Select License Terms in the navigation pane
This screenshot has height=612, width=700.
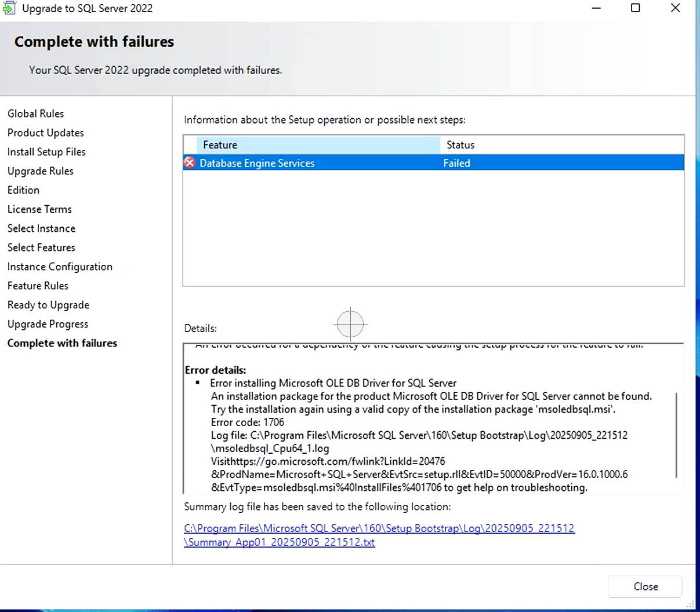[39, 209]
